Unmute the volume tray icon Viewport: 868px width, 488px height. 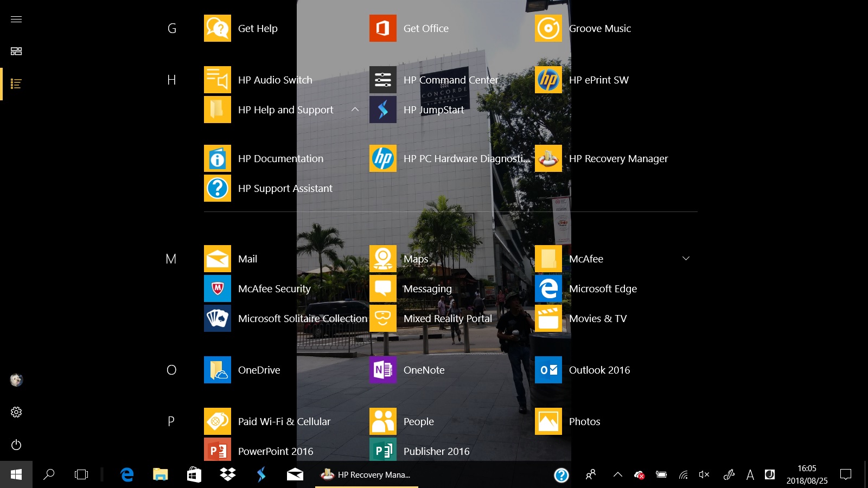[704, 474]
